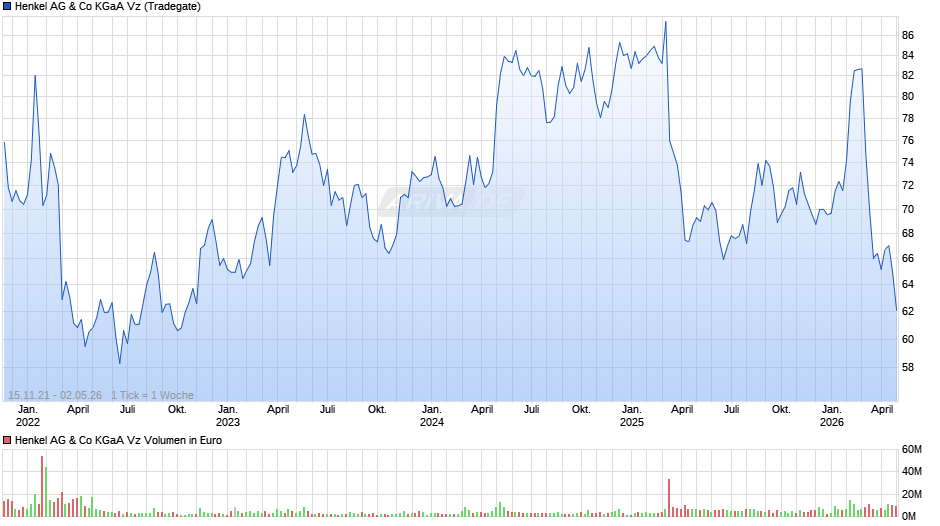Click the 'April' label after Jan. 2023

pos(278,410)
